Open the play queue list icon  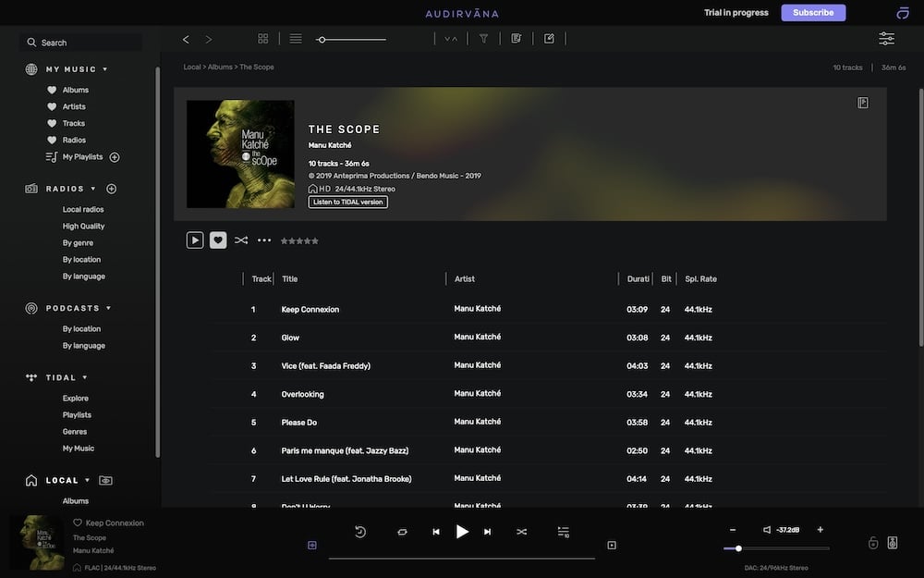click(564, 532)
